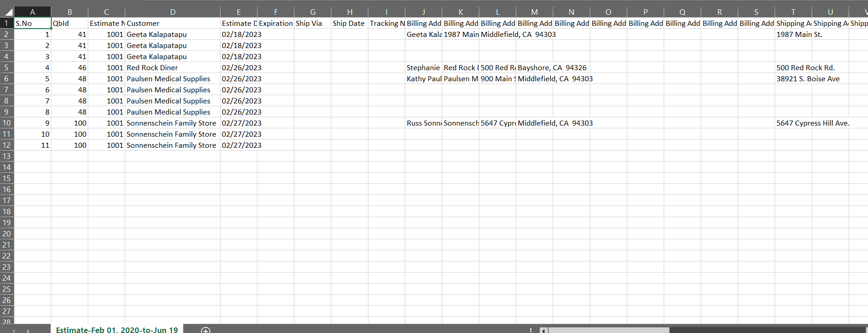Click Geeta Kalapatapu in row 2
868x333 pixels.
coord(172,34)
